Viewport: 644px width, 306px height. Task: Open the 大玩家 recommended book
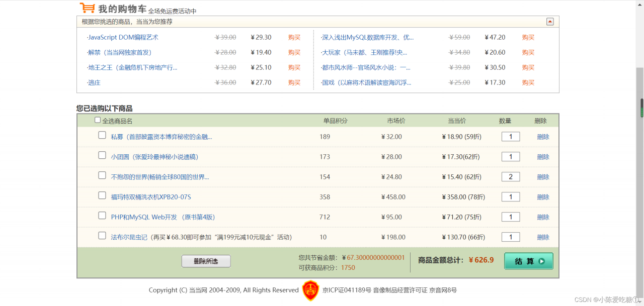[364, 52]
